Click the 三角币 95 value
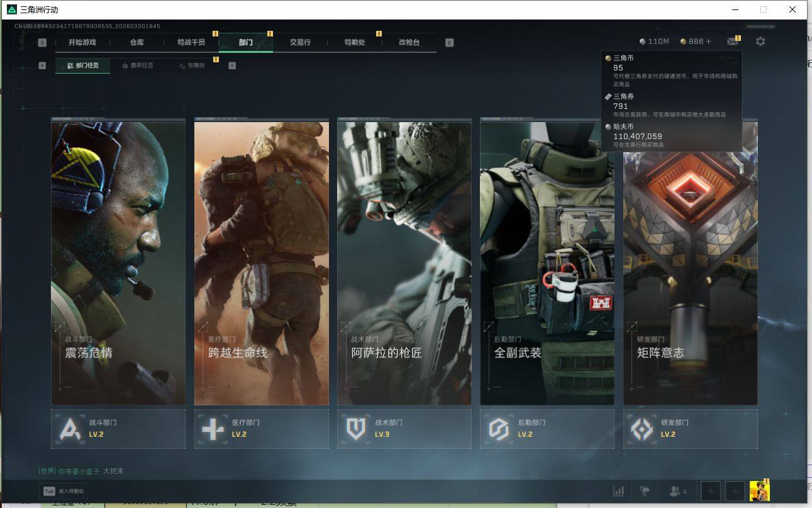The image size is (812, 508). 618,67
